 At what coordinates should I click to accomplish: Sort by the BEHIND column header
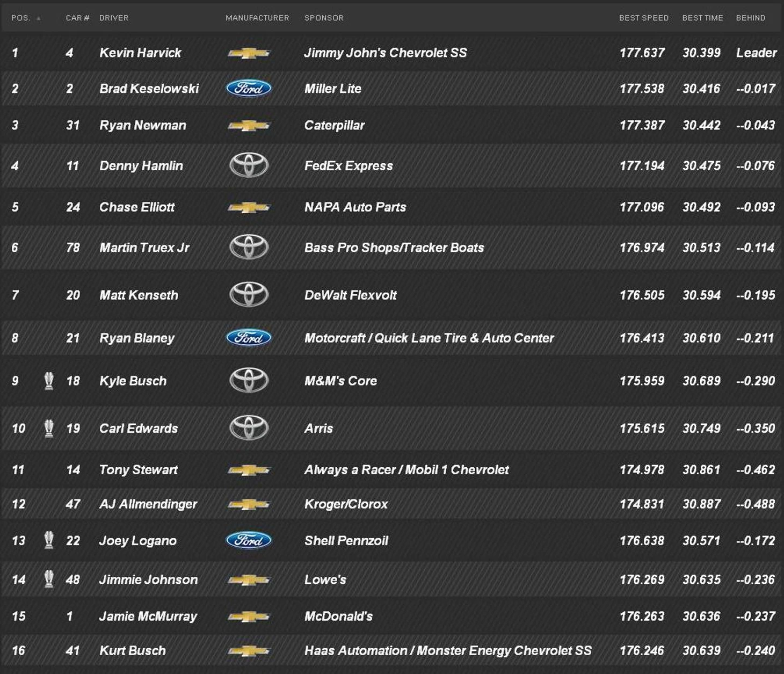tap(750, 18)
